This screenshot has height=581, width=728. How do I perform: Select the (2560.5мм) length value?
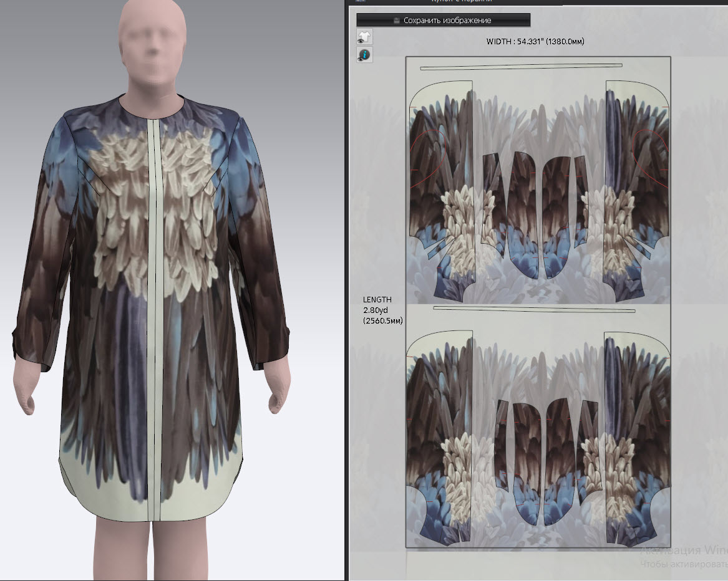coord(382,320)
